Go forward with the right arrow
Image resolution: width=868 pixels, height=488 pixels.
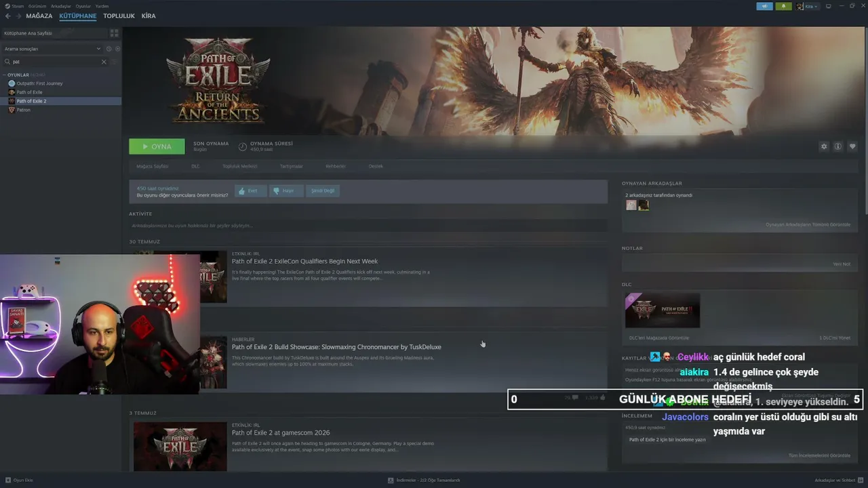[18, 16]
